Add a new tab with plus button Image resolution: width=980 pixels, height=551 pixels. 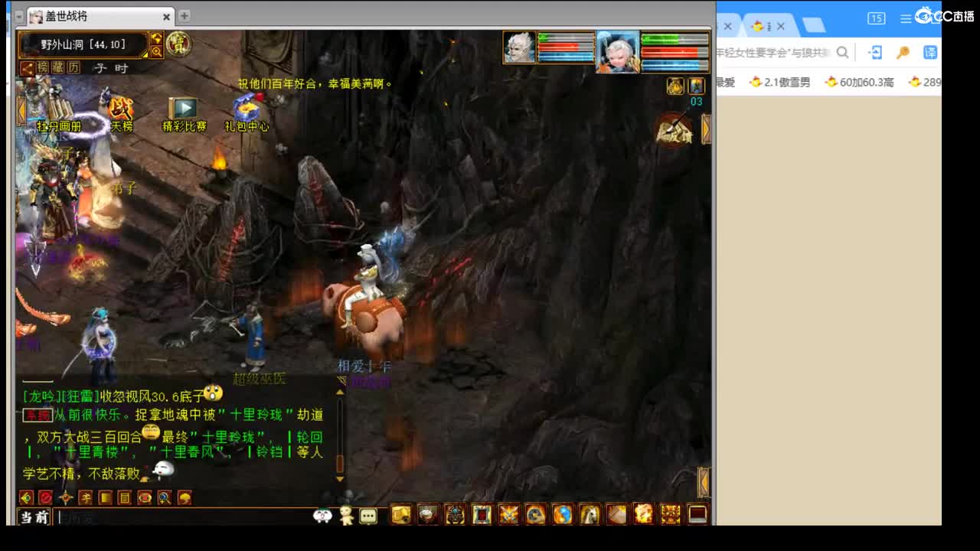click(x=184, y=15)
